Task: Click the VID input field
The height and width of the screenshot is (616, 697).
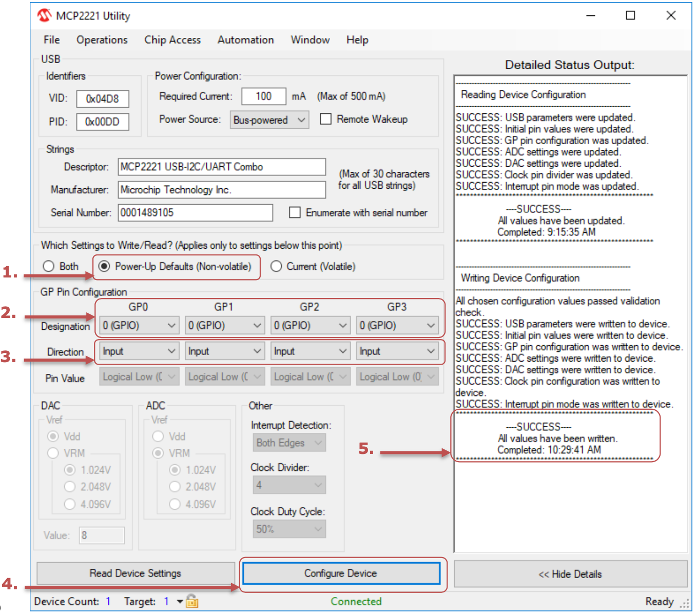Action: tap(103, 98)
